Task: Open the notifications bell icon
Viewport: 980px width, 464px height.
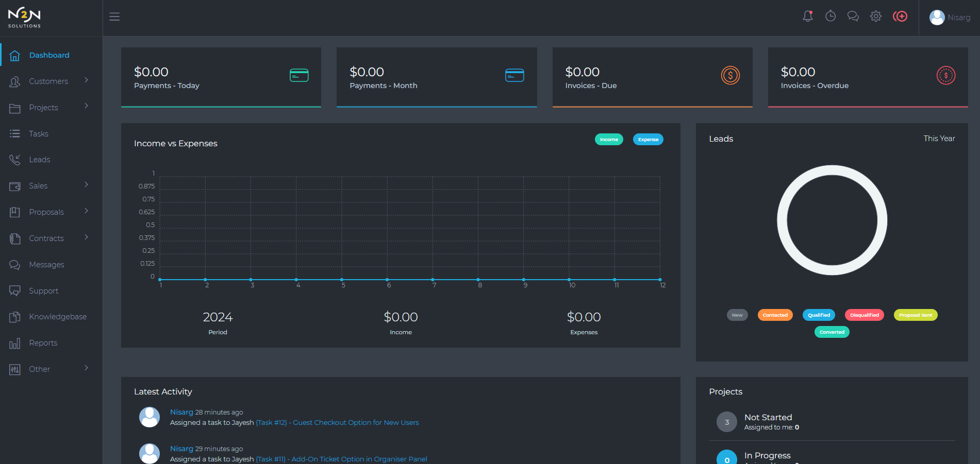Action: click(x=807, y=16)
